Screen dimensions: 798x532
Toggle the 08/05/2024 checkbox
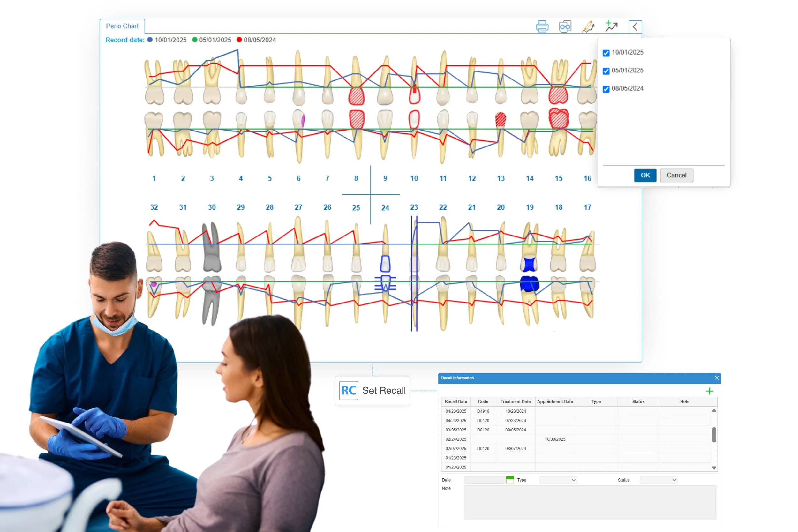(606, 88)
